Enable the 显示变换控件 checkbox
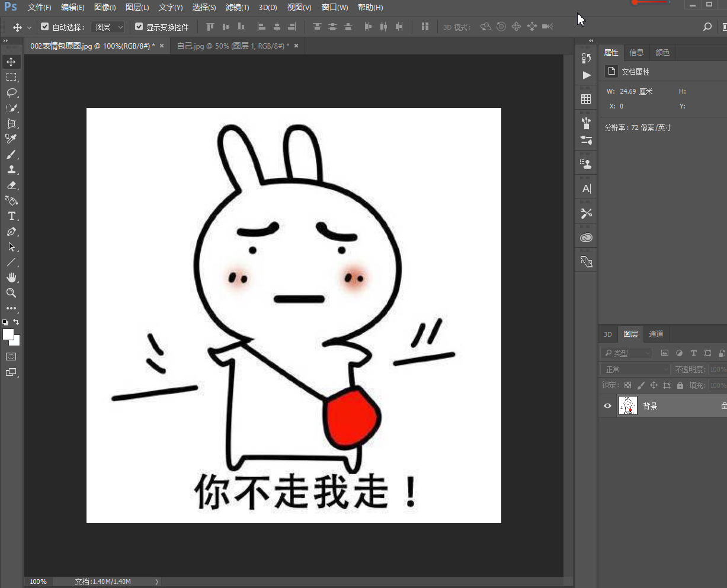Image resolution: width=727 pixels, height=588 pixels. 139,26
